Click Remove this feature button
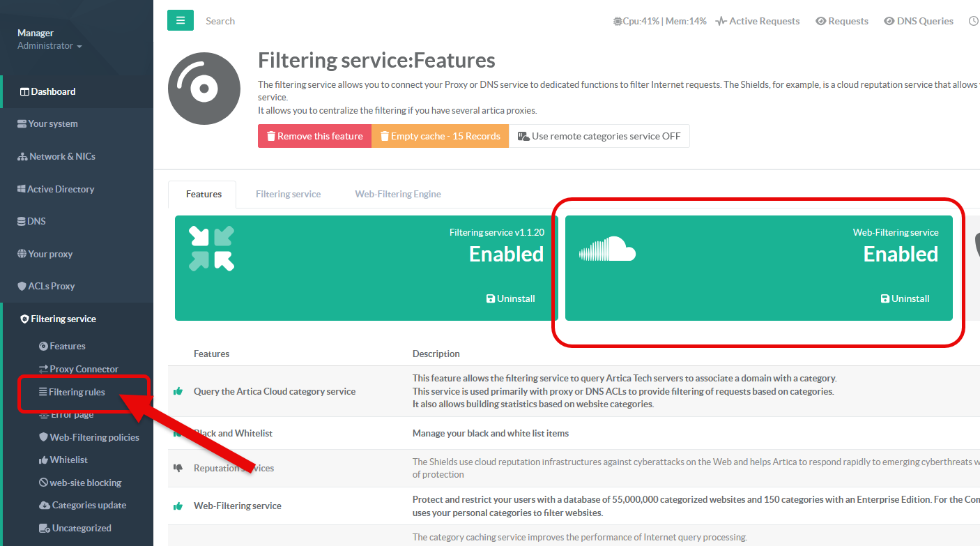The height and width of the screenshot is (546, 980). (x=314, y=136)
